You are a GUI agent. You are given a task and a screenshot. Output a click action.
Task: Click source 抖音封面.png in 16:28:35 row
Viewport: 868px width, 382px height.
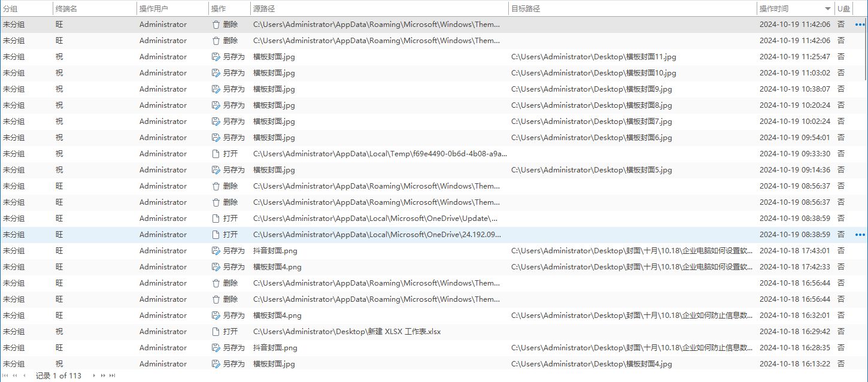(x=275, y=348)
